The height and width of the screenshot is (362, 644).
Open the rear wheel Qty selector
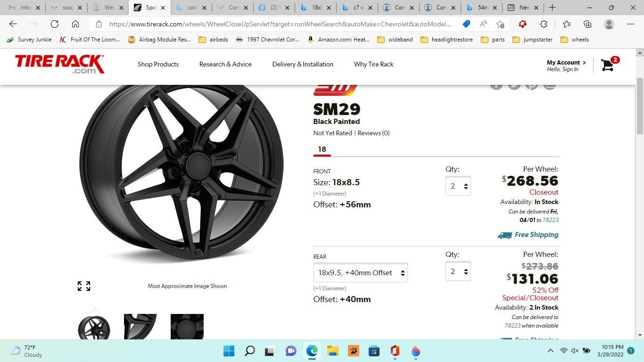tap(458, 271)
